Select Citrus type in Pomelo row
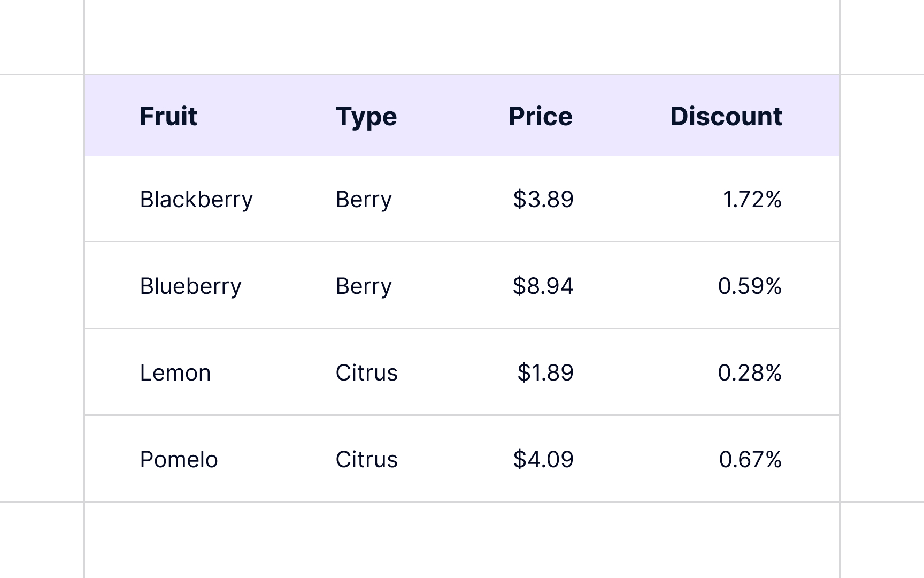This screenshot has height=578, width=924. tap(367, 460)
